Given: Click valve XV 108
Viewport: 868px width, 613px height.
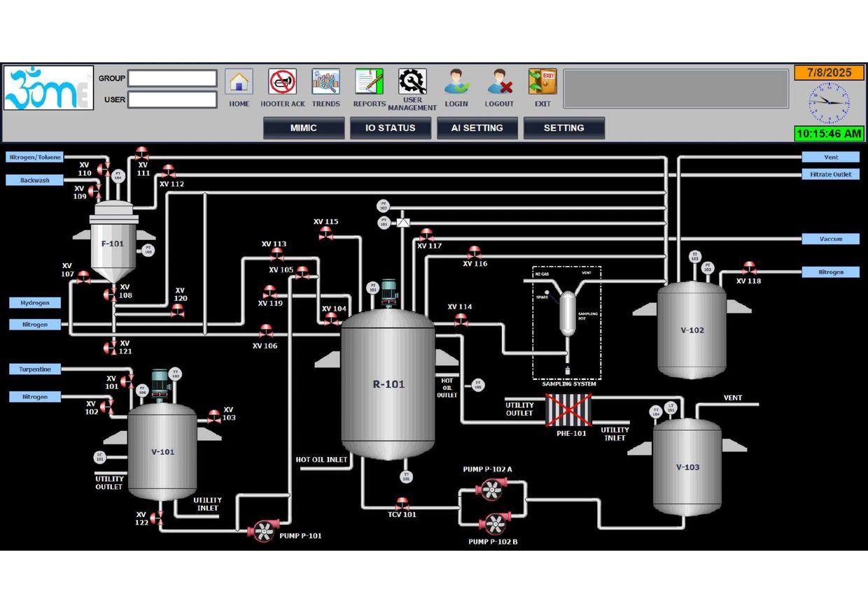Looking at the screenshot, I should 110,295.
